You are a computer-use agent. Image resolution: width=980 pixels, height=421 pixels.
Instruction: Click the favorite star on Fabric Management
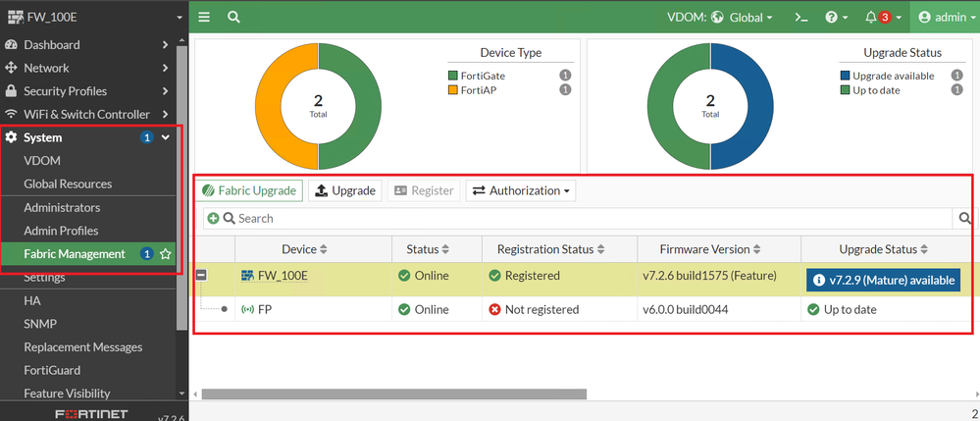point(166,254)
